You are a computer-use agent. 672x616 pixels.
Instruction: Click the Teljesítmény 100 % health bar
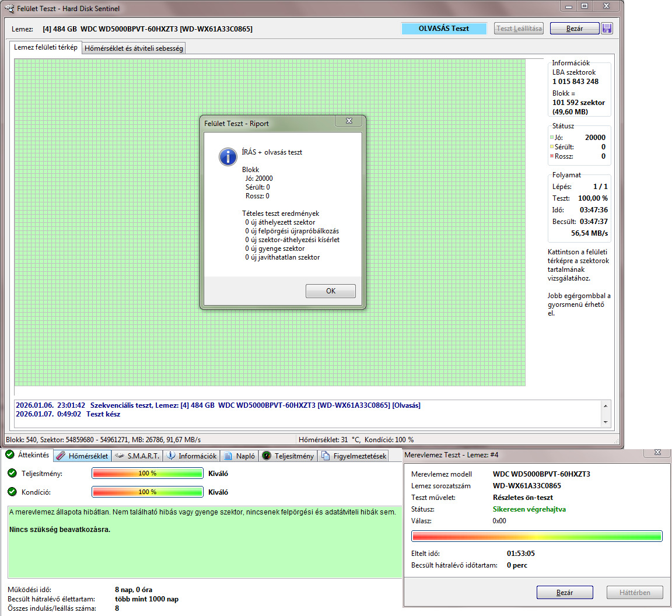point(148,473)
